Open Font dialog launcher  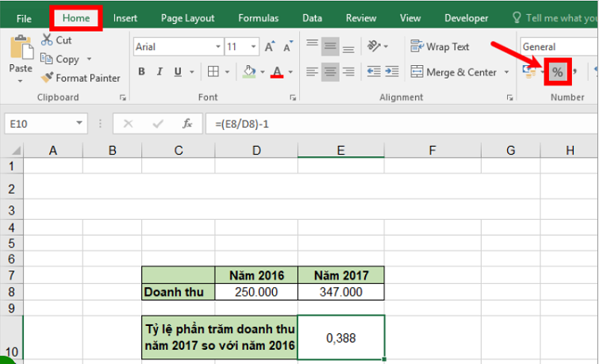293,98
